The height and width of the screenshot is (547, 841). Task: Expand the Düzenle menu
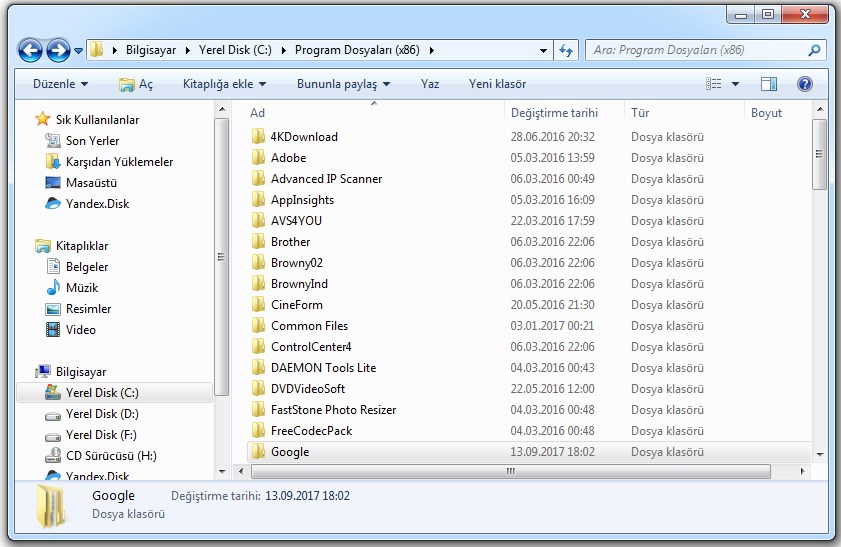coord(60,84)
